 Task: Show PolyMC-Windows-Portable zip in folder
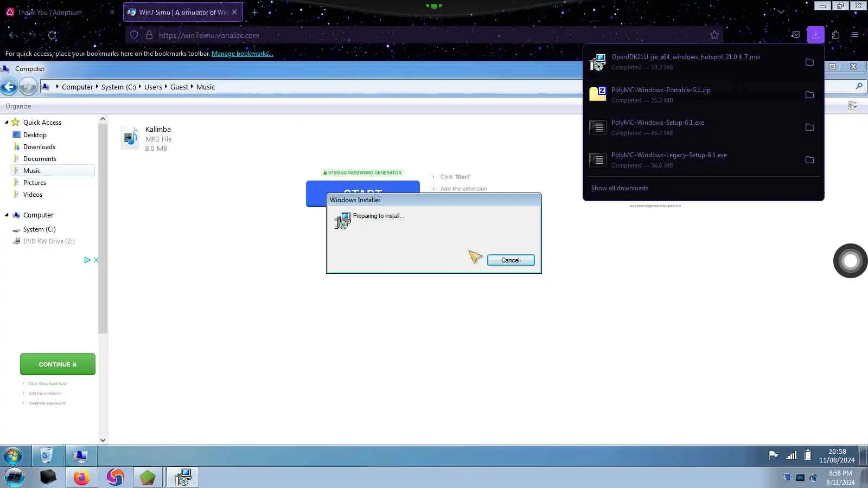click(x=809, y=94)
